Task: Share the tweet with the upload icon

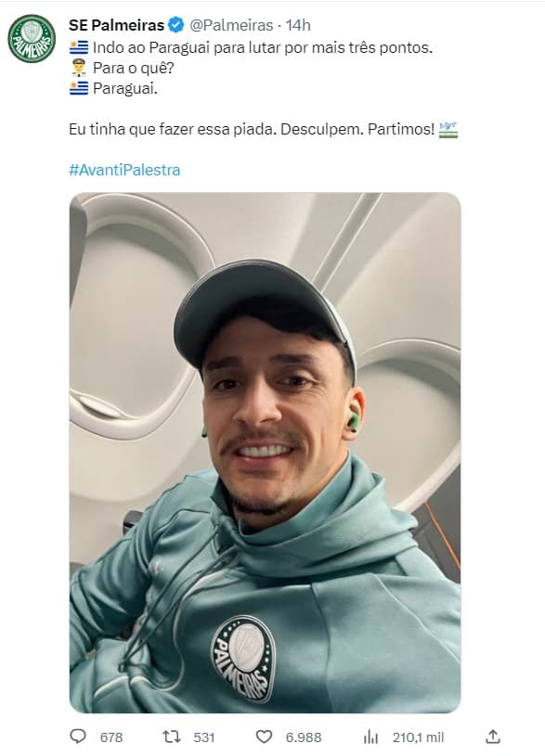Action: pos(492,737)
